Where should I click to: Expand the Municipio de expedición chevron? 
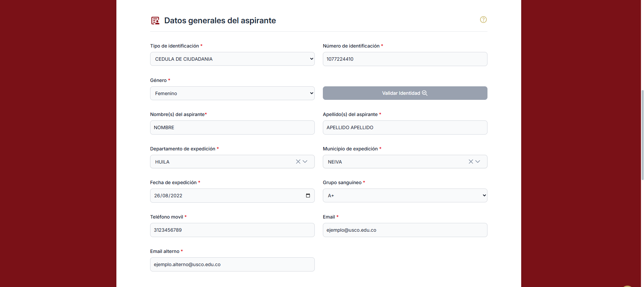coord(478,162)
